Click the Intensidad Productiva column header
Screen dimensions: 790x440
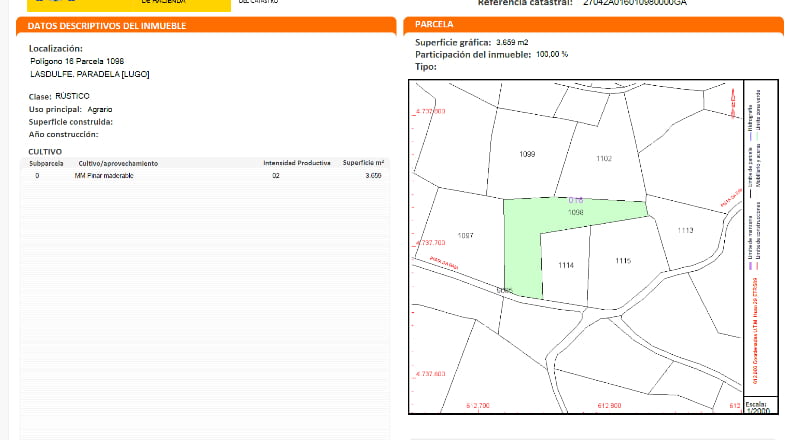click(297, 163)
